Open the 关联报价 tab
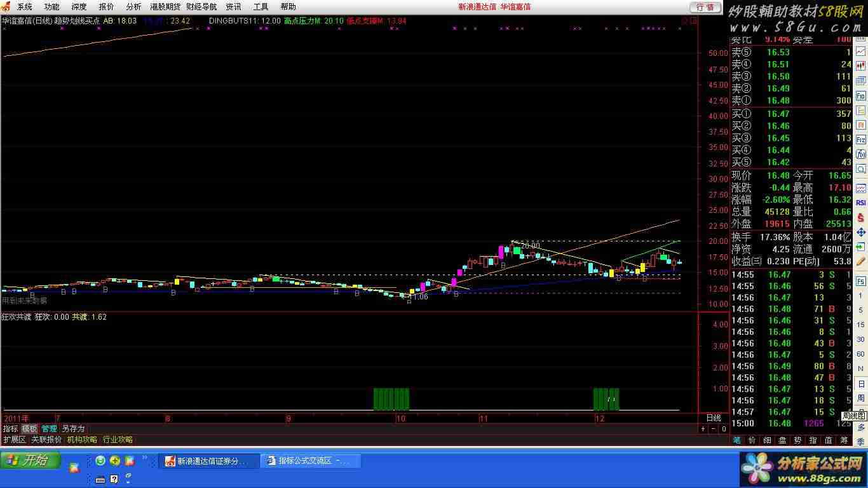The width and height of the screenshot is (868, 488). tap(46, 440)
